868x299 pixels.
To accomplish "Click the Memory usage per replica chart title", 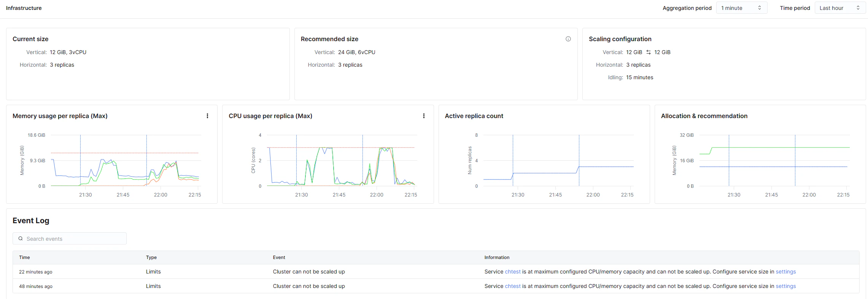I will (60, 116).
